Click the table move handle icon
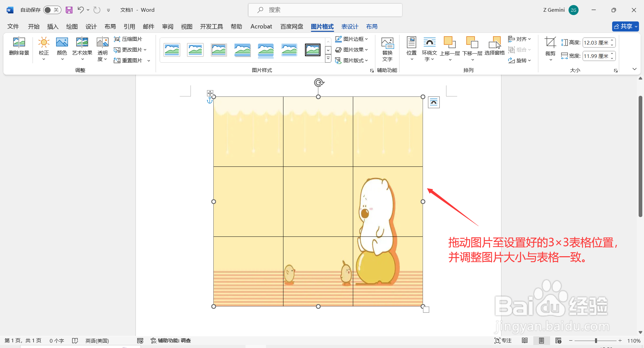Viewport: 644px width, 348px height. tap(210, 93)
